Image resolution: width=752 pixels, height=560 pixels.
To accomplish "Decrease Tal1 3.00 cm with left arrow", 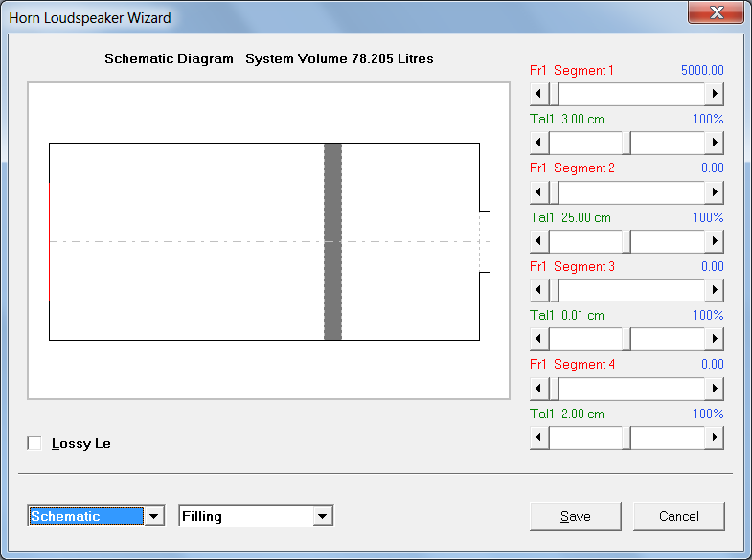I will point(539,143).
